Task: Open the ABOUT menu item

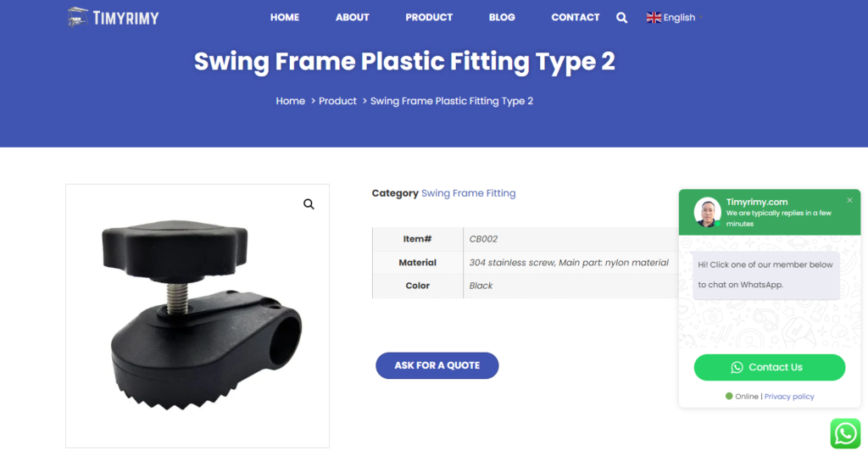Action: (353, 17)
